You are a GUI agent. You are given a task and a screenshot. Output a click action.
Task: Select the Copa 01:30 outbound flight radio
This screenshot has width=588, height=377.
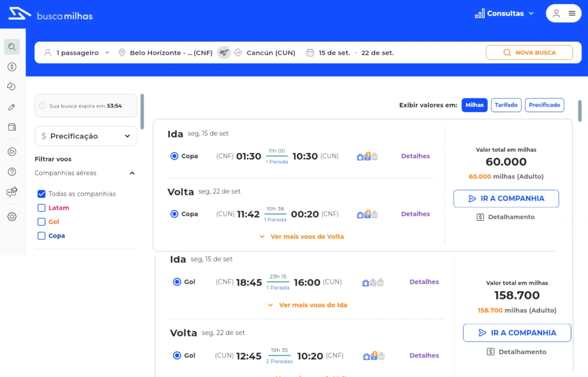pyautogui.click(x=174, y=156)
